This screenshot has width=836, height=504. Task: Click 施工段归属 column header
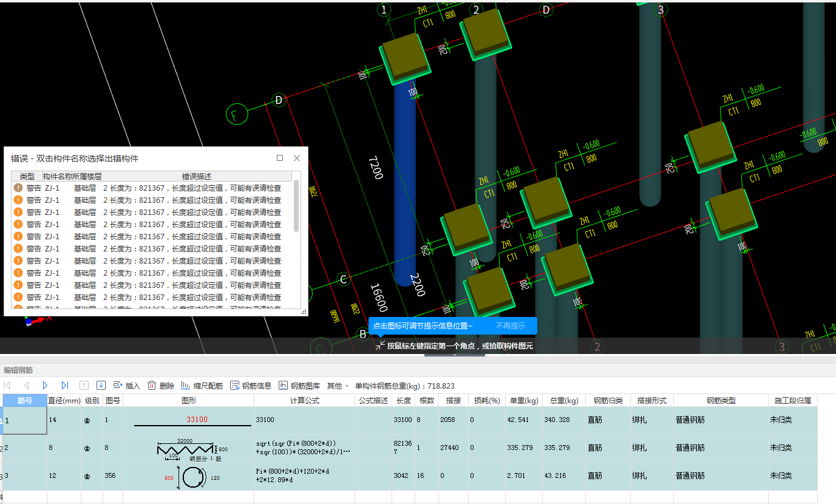[793, 400]
